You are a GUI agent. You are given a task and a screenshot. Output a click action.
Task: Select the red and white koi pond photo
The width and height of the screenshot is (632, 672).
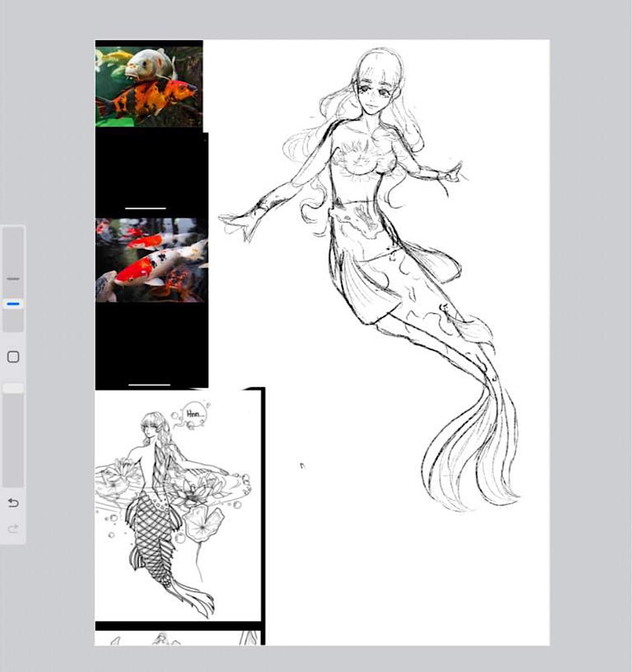[151, 260]
